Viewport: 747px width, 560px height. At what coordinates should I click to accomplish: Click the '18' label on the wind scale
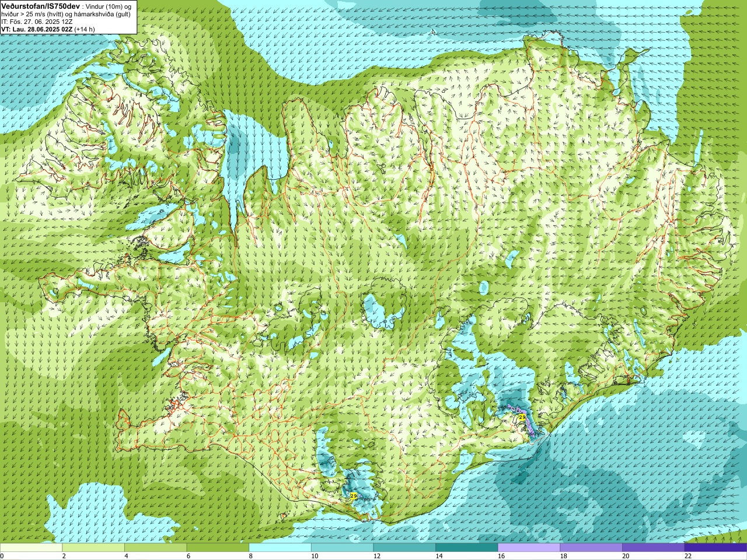564,556
